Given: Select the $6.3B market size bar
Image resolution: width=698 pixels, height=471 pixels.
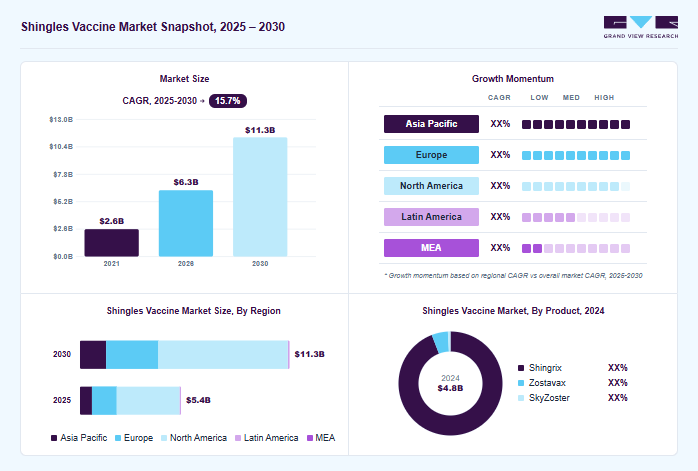Looking at the screenshot, I should 186,223.
